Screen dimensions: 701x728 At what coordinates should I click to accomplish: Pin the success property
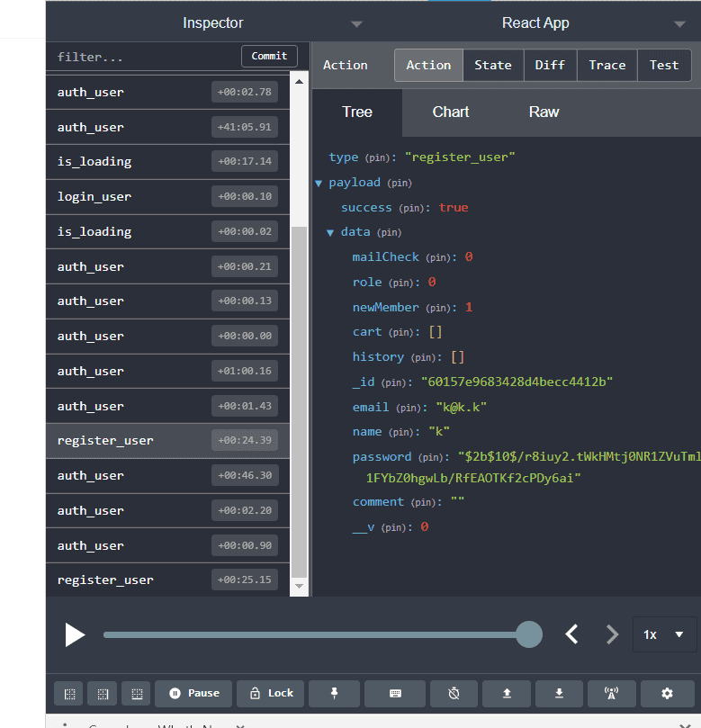411,208
